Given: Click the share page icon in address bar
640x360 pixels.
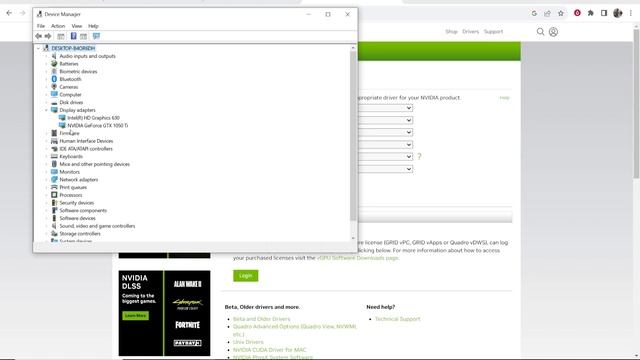Looking at the screenshot, I should click(547, 13).
